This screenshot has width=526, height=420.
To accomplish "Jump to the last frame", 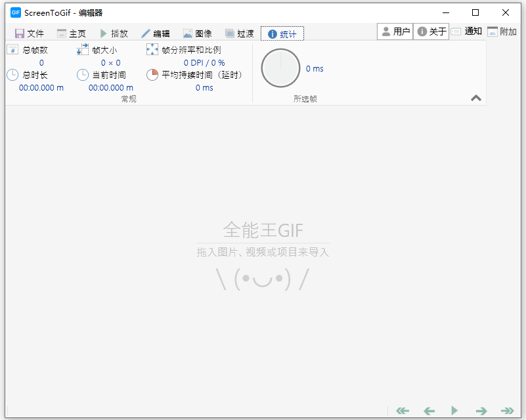I will [507, 411].
